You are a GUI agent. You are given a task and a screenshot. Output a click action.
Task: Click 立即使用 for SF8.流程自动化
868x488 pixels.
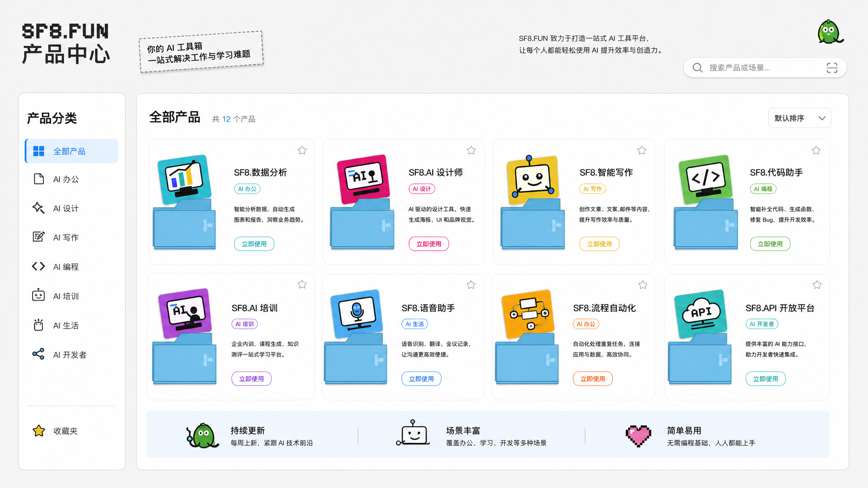[593, 379]
